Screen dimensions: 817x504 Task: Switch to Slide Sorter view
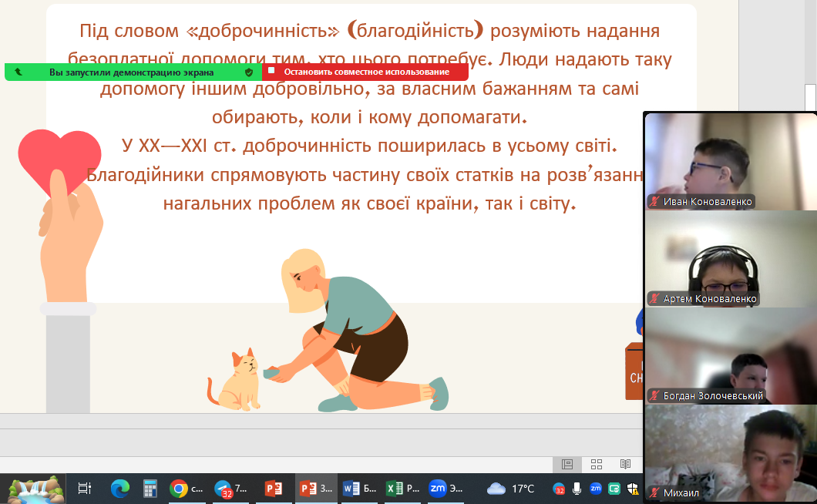click(597, 464)
